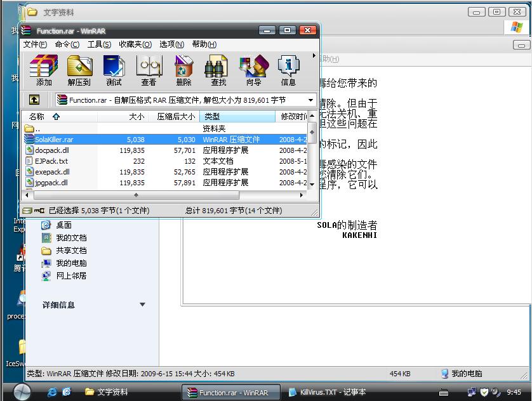The image size is (532, 401).
Task: Sort by the 压缩后大小 column header
Action: tap(174, 117)
